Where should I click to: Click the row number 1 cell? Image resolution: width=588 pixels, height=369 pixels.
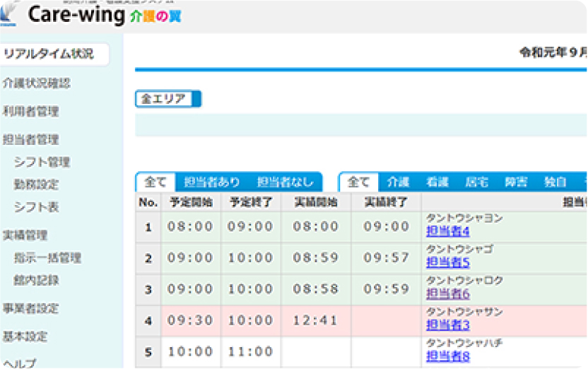148,227
